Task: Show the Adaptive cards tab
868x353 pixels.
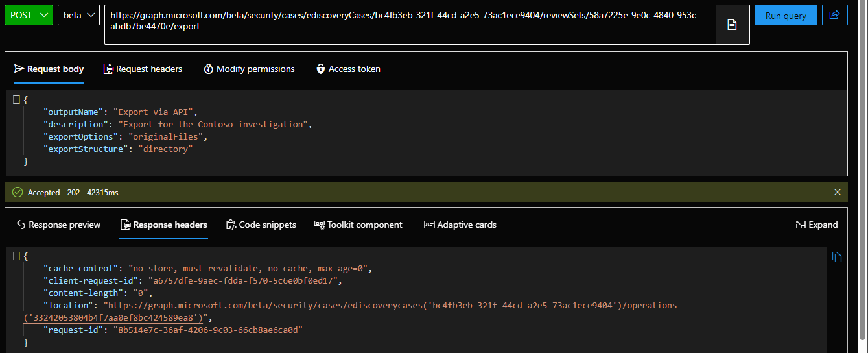Action: 460,225
